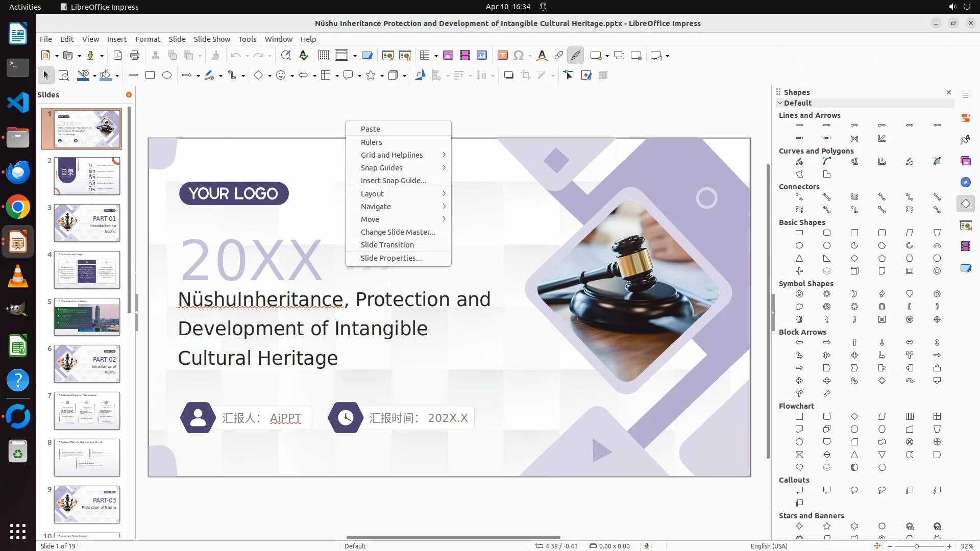Select slide 5 thumbnail in Slides panel

click(x=87, y=317)
